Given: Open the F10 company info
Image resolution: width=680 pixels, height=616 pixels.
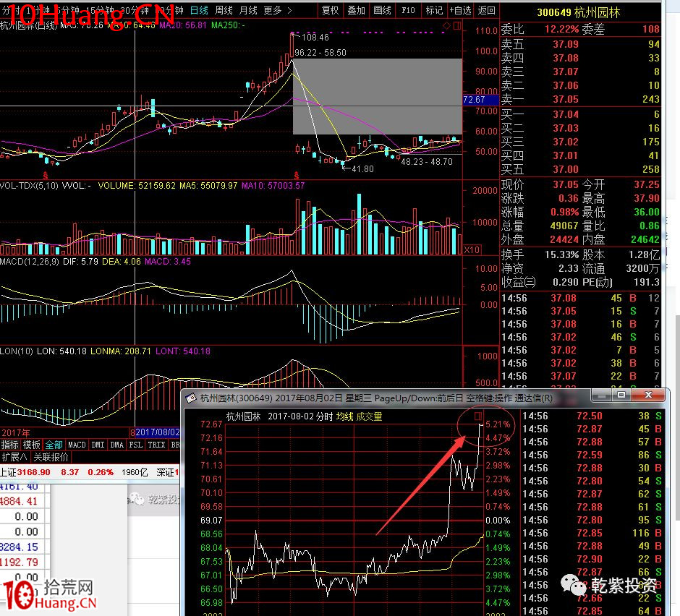Looking at the screenshot, I should 408,10.
